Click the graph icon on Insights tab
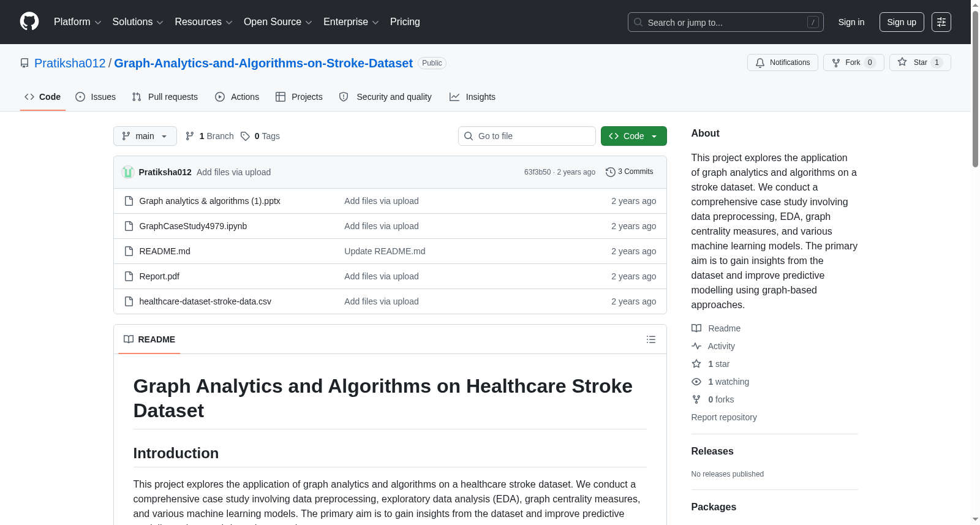The height and width of the screenshot is (525, 980). 454,97
